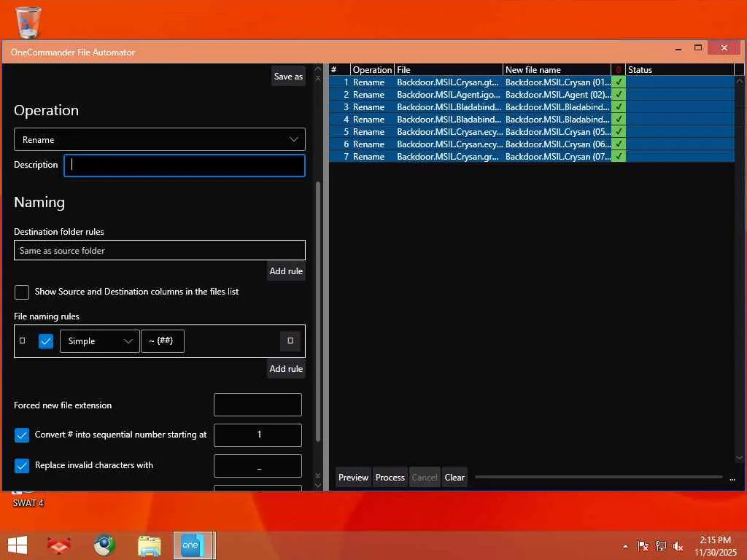Focus the Description text field

[185, 166]
